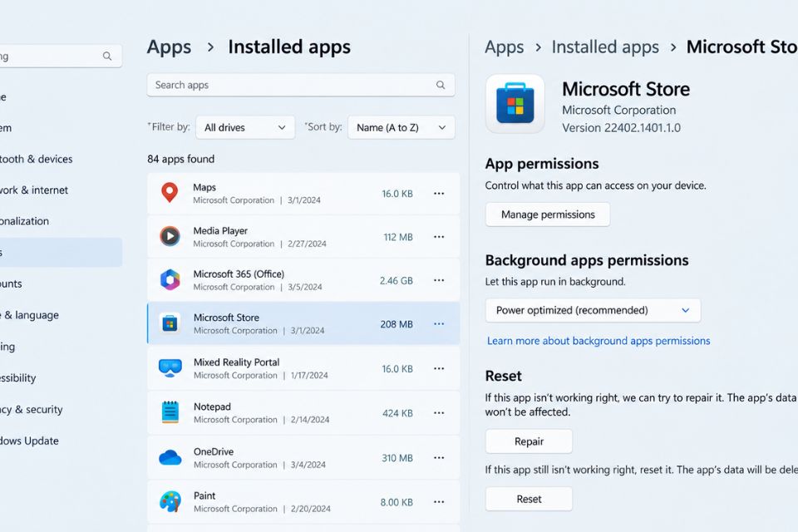The image size is (798, 532).
Task: Select the Notepad app name
Action: 212,406
